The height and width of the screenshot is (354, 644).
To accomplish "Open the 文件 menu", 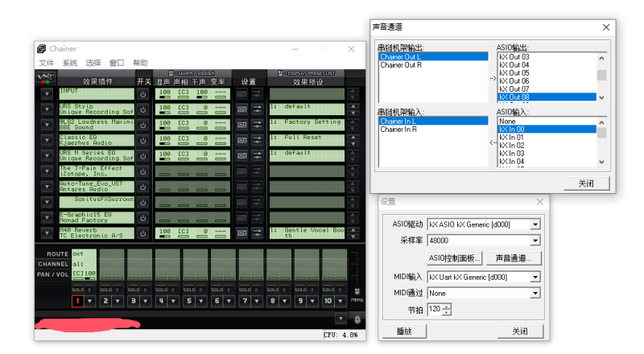I will (47, 63).
